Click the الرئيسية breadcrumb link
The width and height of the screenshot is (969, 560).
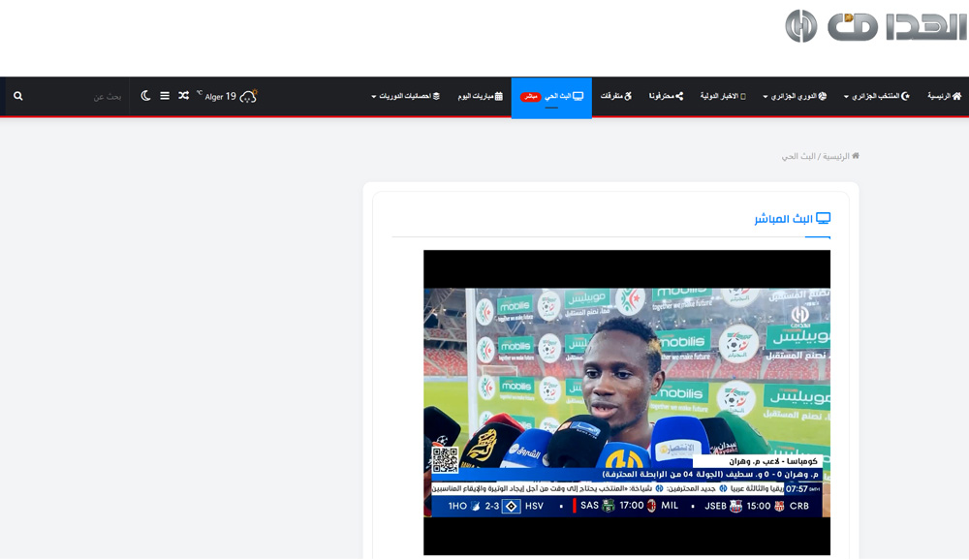[840, 156]
